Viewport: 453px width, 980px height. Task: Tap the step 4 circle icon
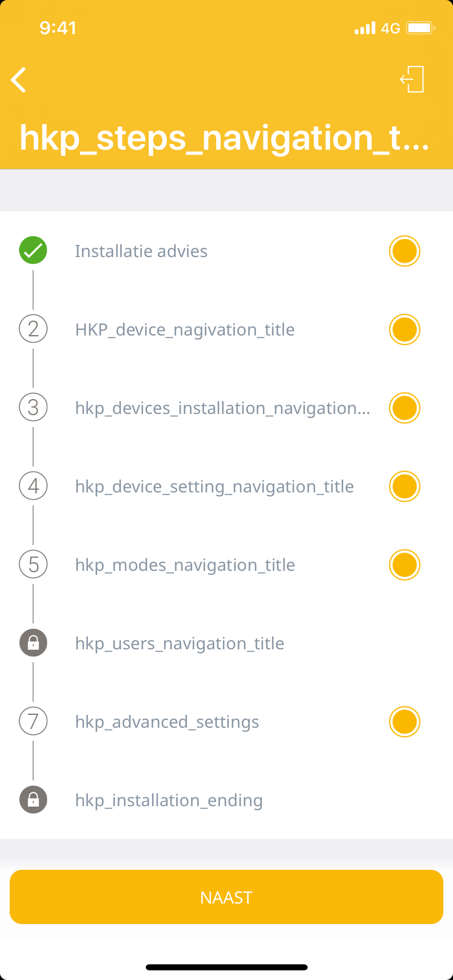(x=33, y=486)
